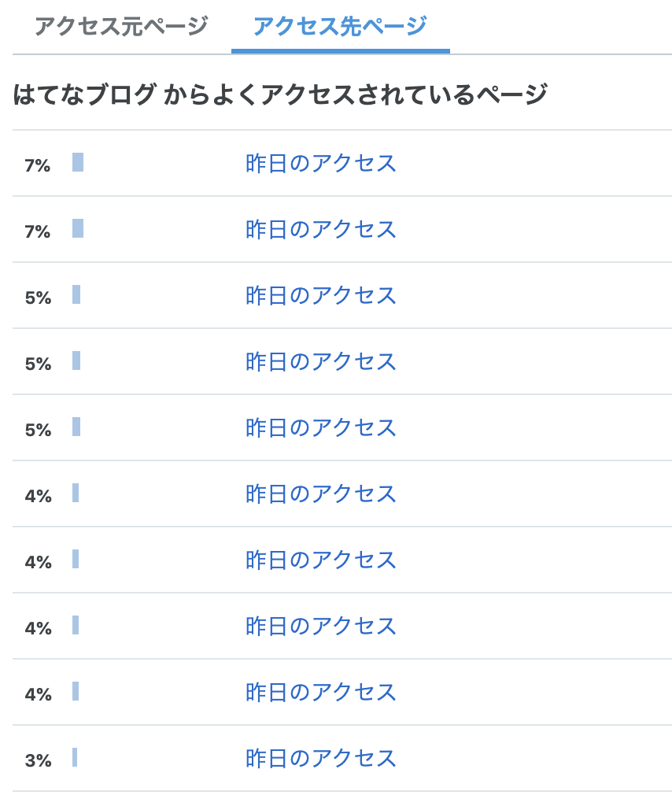Click the blue bar in first 7% row
The height and width of the screenshot is (795, 672).
pos(78,162)
